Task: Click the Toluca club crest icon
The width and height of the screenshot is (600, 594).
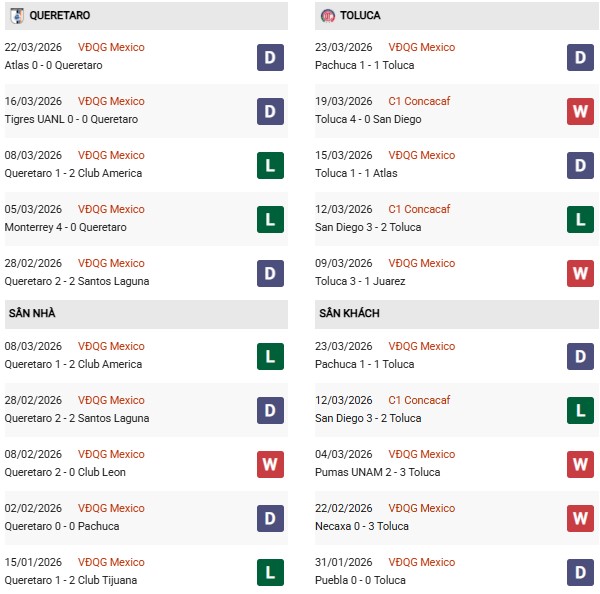Action: pyautogui.click(x=328, y=16)
